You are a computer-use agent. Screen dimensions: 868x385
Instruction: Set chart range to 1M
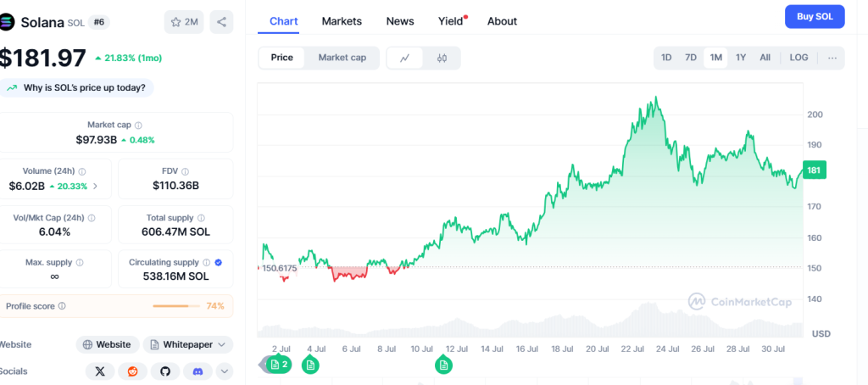pyautogui.click(x=715, y=58)
